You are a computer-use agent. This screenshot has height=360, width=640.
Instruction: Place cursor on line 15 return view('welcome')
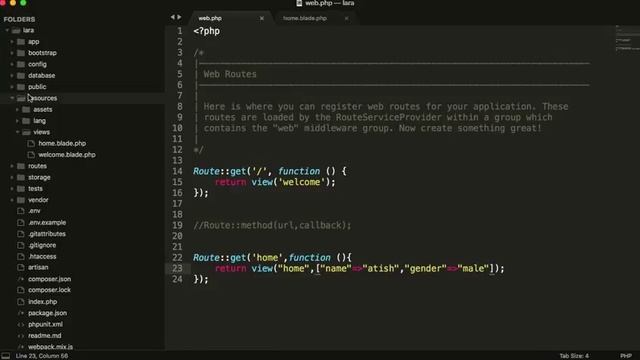[x=275, y=182]
